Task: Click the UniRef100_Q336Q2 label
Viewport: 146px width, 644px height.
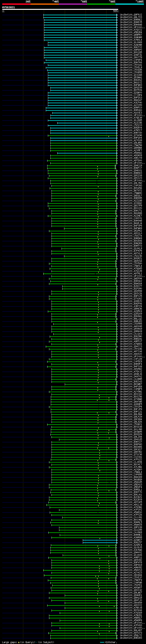Action: [131, 203]
